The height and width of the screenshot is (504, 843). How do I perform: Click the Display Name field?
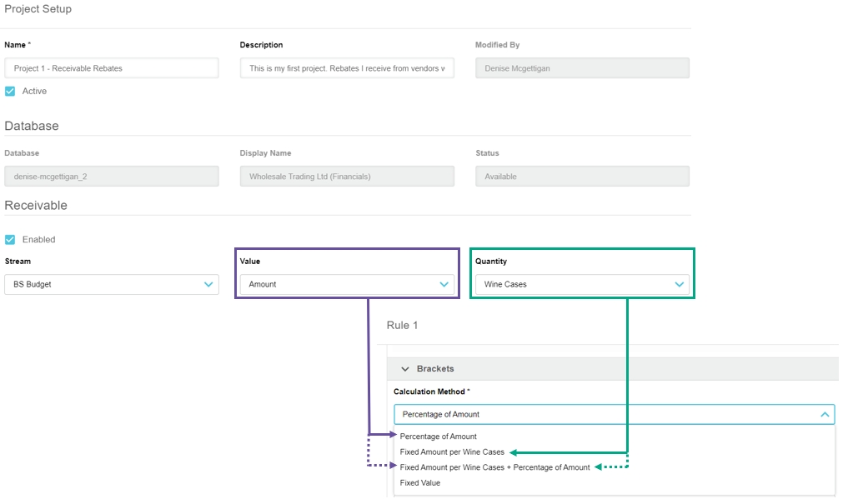[347, 177]
